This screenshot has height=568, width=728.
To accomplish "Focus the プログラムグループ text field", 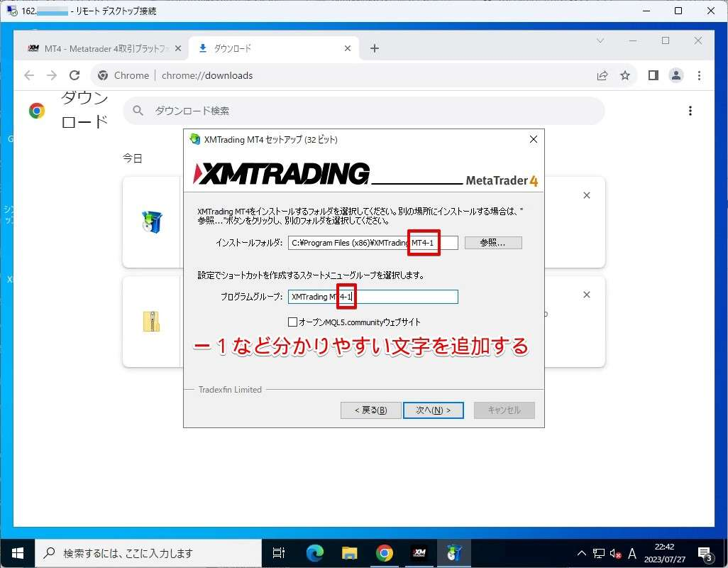I will (x=373, y=297).
